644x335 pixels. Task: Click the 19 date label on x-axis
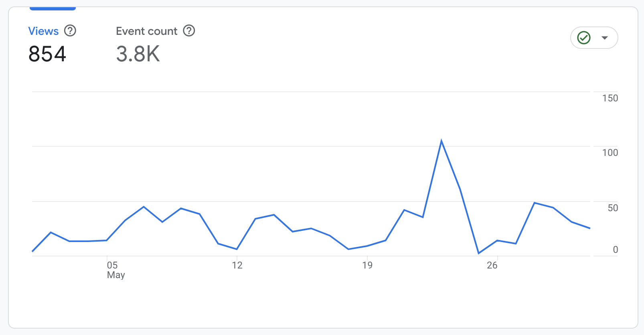tap(367, 265)
